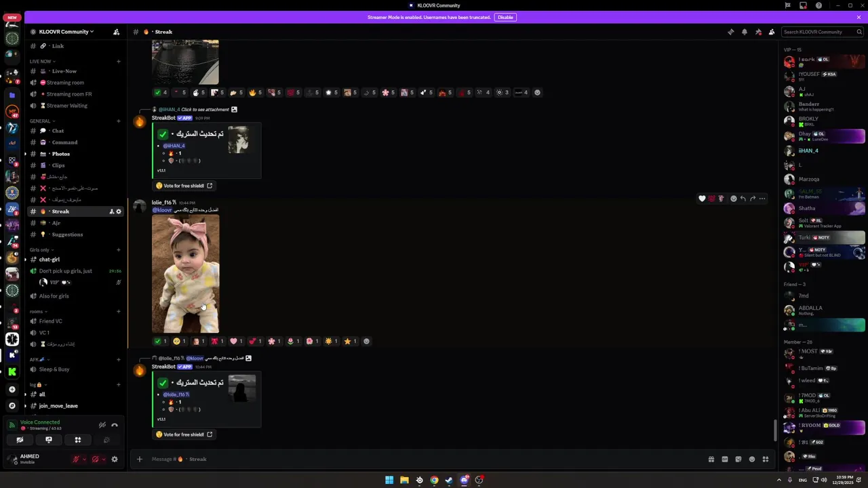Join the Streaming room voice channel
This screenshot has height=488, width=868.
coord(75,83)
